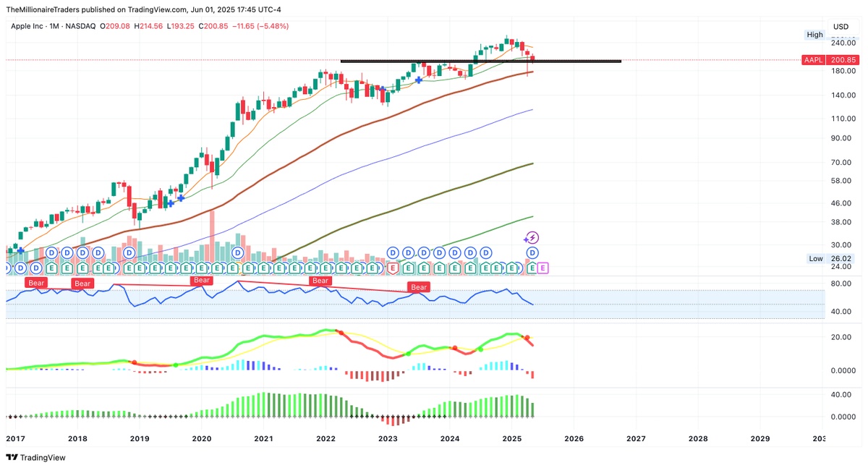Click the Bear label above early 2017 RSI
The width and height of the screenshot is (868, 468).
[36, 282]
